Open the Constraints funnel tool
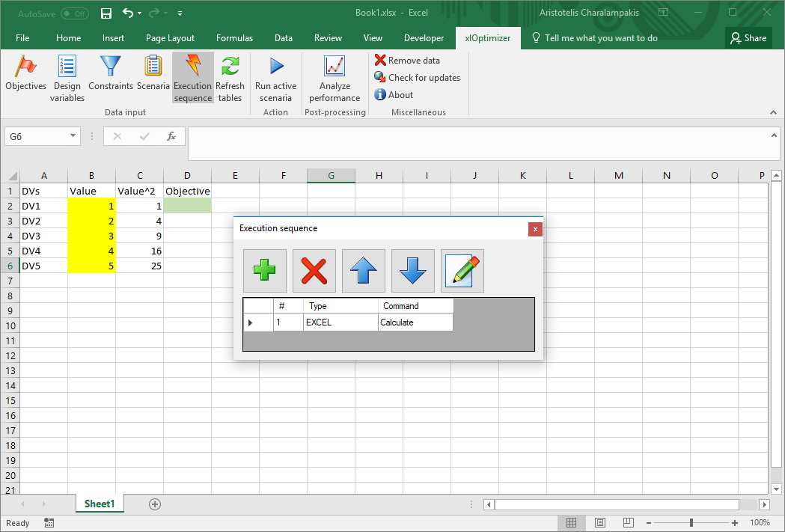Image resolution: width=785 pixels, height=532 pixels. tap(111, 67)
